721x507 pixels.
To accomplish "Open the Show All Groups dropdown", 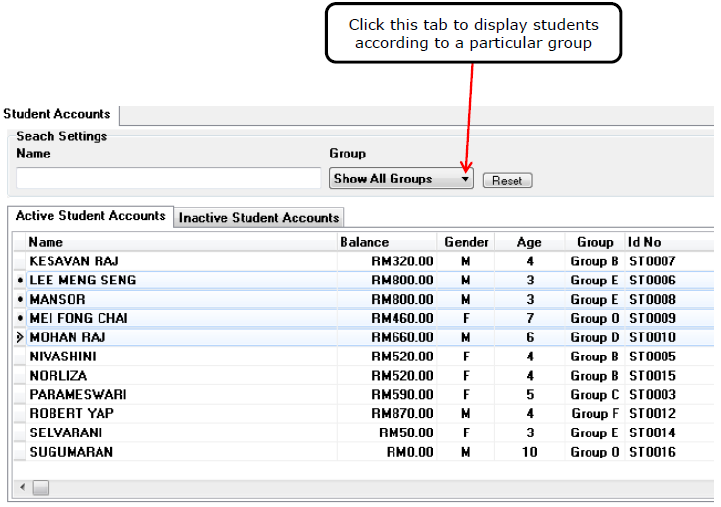I will pos(401,179).
